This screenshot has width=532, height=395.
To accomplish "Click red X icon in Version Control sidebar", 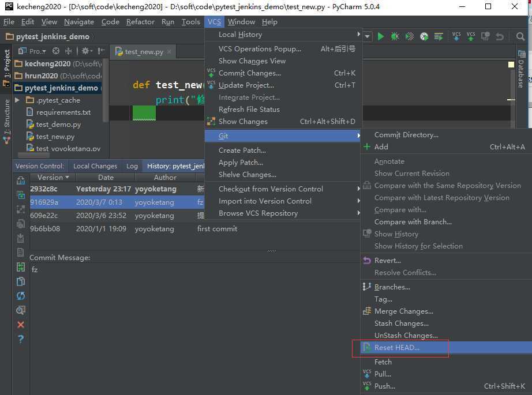I will tap(21, 325).
